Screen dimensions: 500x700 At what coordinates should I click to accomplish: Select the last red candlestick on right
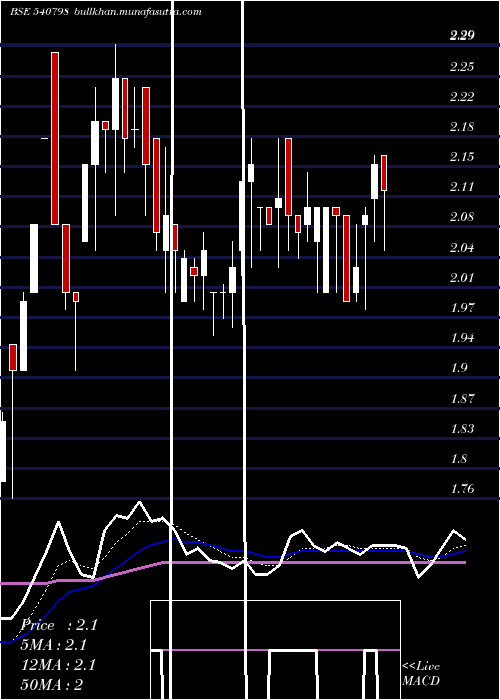[x=384, y=173]
